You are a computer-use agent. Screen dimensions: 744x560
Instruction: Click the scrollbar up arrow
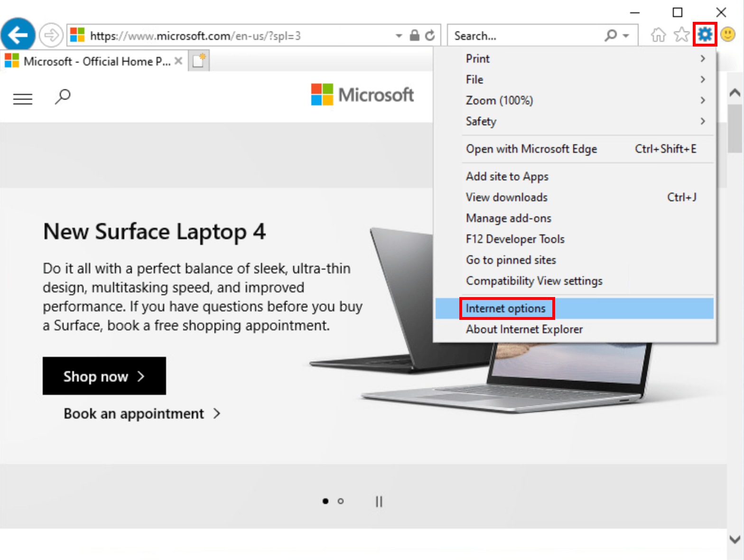click(735, 93)
